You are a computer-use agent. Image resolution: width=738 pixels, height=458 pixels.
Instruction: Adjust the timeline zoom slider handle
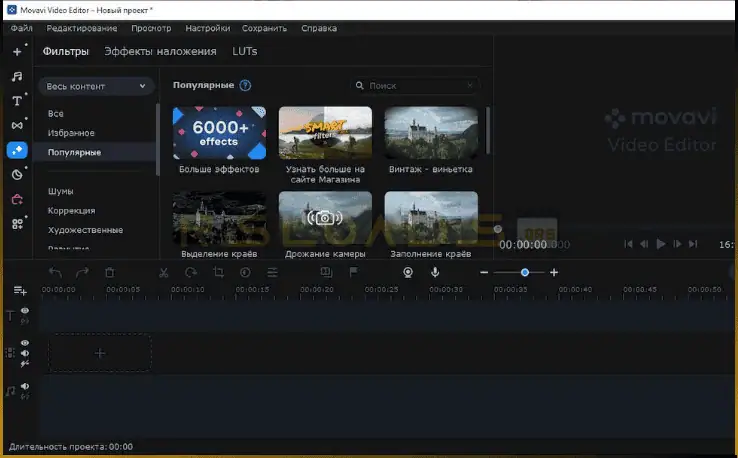click(x=525, y=272)
